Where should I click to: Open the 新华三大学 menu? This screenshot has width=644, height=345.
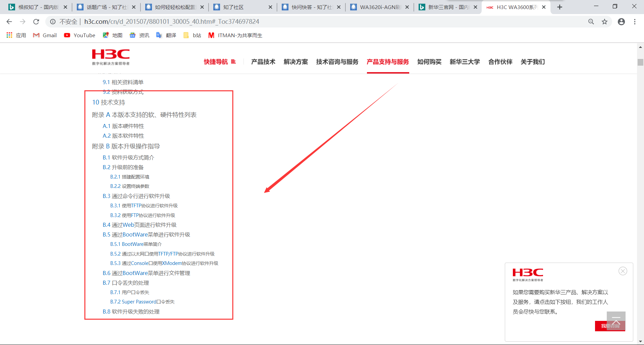(x=465, y=62)
